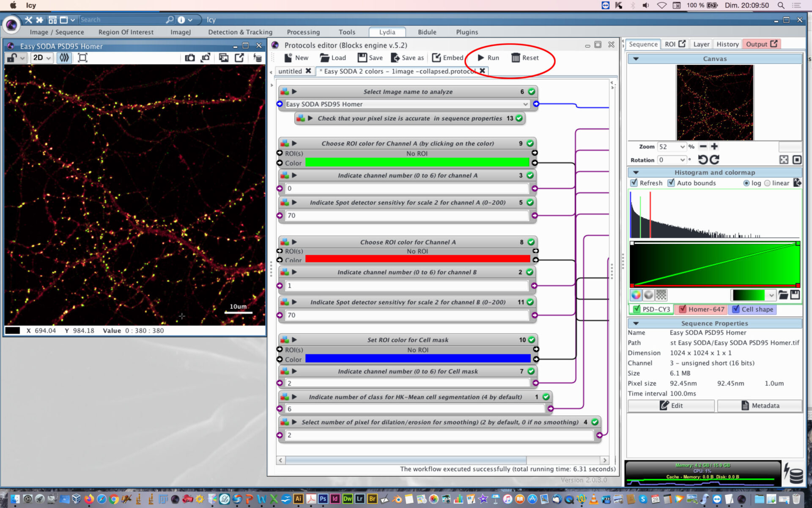
Task: Collapse Histogram and colormap section
Action: (x=636, y=172)
